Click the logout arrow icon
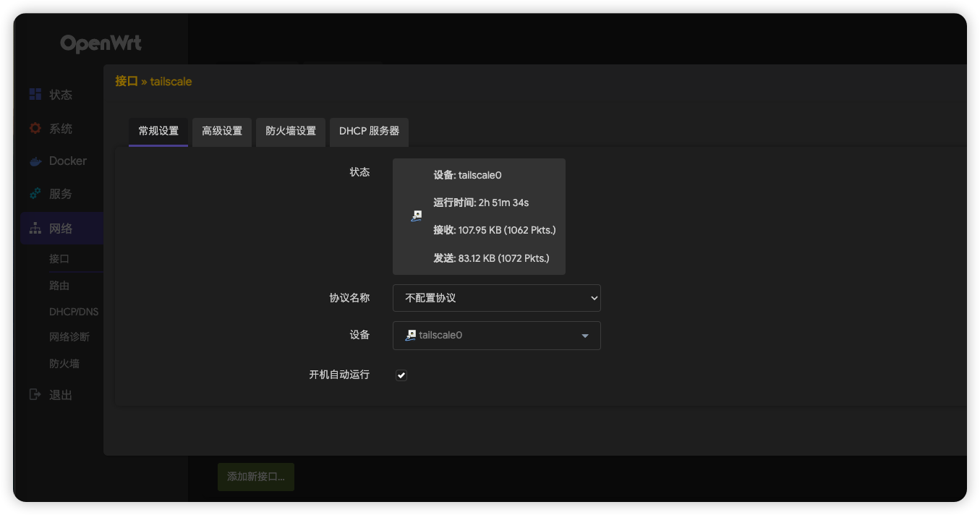This screenshot has height=515, width=980. 35,395
